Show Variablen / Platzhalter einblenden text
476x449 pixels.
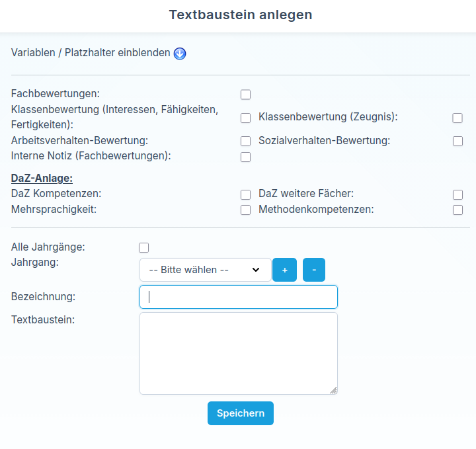pos(91,53)
